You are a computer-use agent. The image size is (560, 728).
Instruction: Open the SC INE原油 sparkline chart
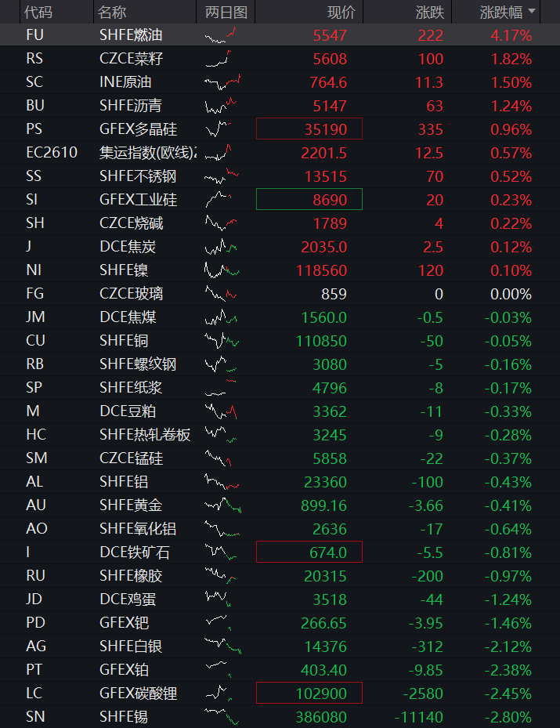(222, 82)
